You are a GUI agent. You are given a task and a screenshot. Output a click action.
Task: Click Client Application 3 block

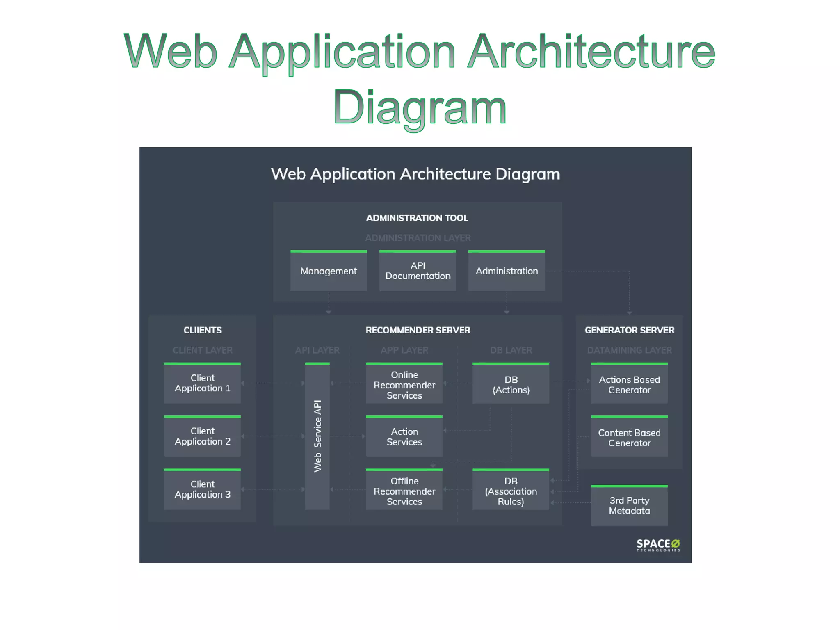coord(202,489)
